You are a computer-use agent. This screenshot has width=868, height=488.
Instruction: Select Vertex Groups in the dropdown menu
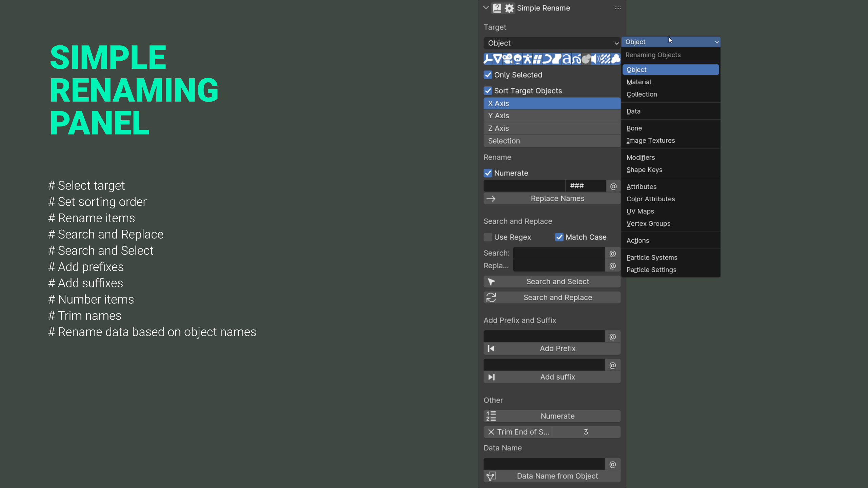tap(648, 223)
